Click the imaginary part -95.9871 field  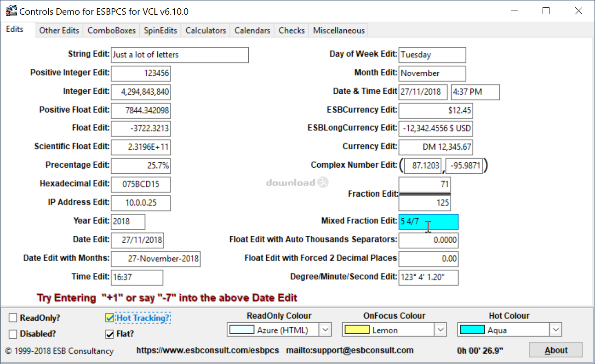point(464,165)
